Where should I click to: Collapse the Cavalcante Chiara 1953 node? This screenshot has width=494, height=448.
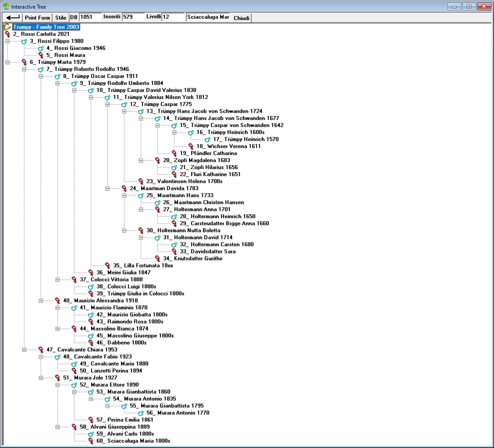coord(24,350)
